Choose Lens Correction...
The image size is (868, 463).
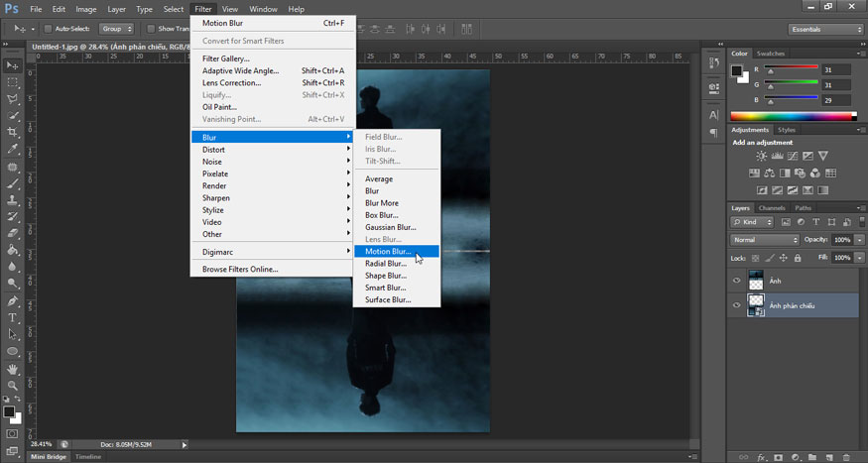pyautogui.click(x=272, y=83)
